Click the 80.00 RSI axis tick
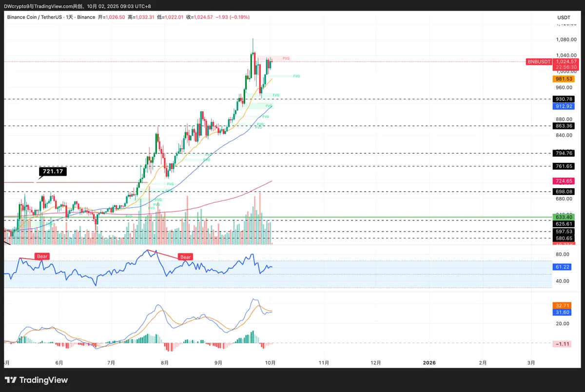This screenshot has width=585, height=392. point(563,255)
